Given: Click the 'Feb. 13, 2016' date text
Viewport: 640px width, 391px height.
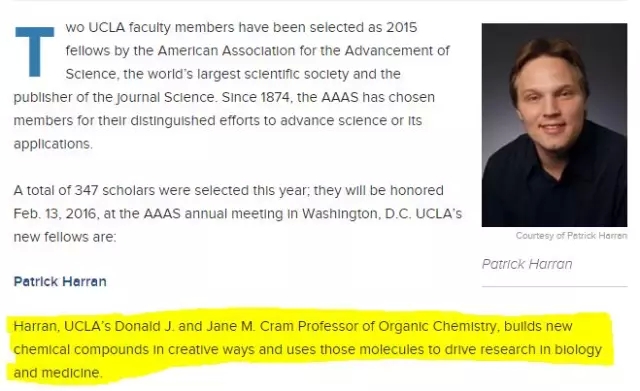Looking at the screenshot, I should pyautogui.click(x=55, y=214).
